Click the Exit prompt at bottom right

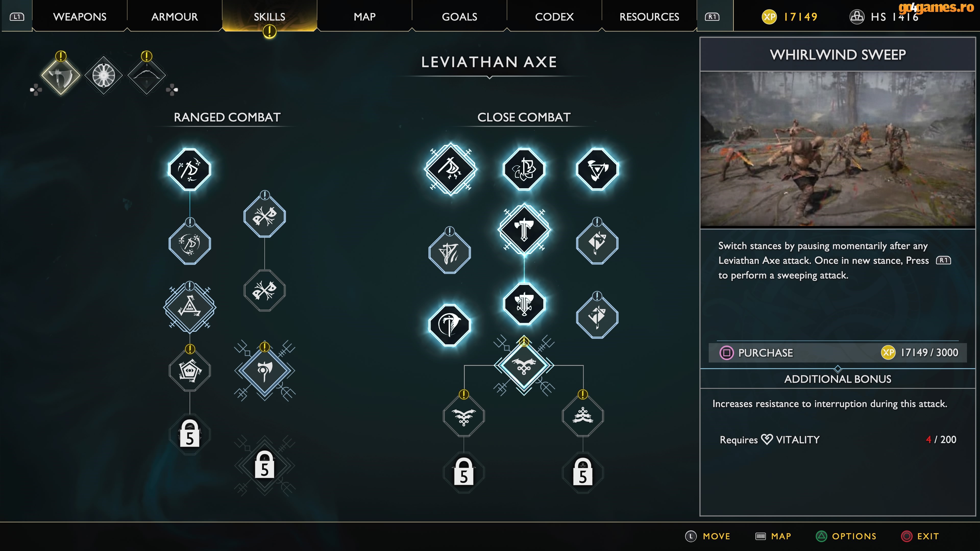pyautogui.click(x=920, y=536)
